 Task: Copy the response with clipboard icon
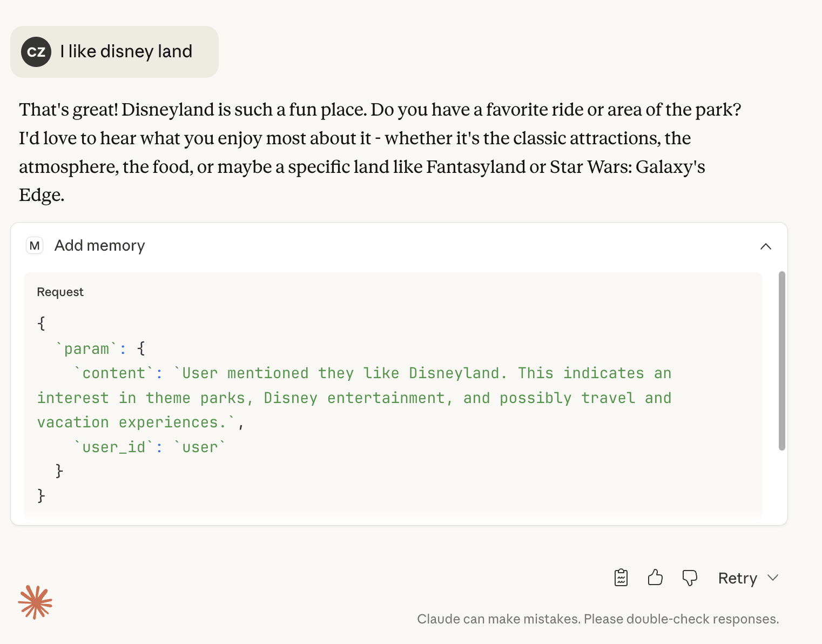click(x=621, y=578)
